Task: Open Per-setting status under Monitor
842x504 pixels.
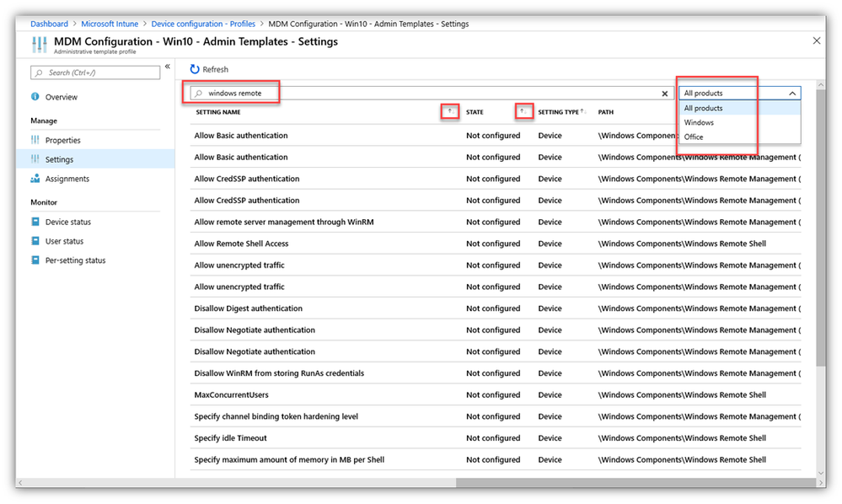Action: (75, 260)
